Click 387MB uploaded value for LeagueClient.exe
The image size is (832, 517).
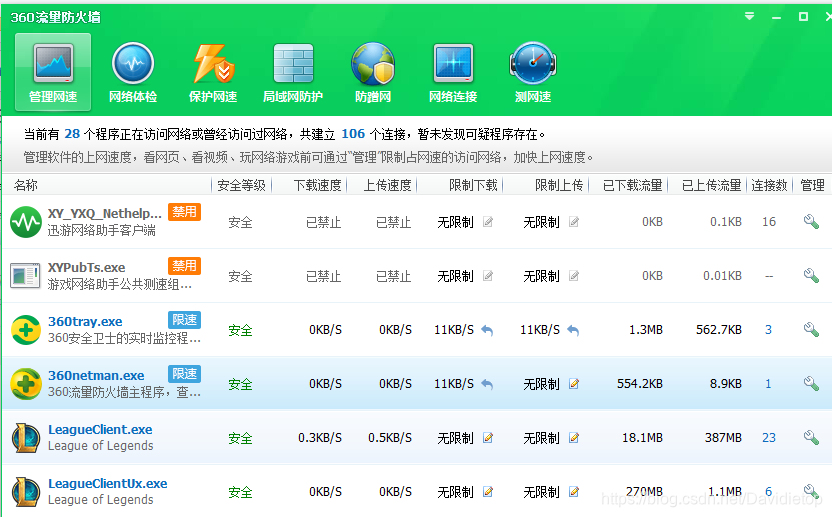pyautogui.click(x=723, y=438)
